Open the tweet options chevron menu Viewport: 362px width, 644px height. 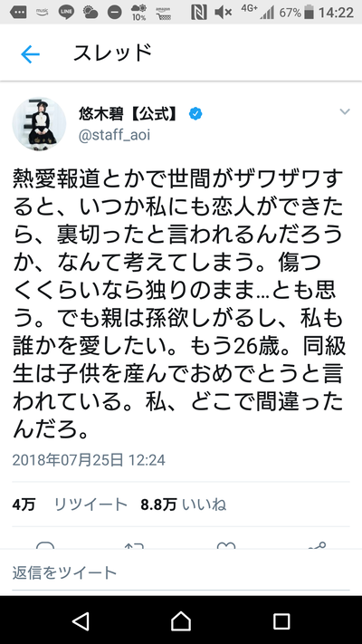tap(345, 111)
